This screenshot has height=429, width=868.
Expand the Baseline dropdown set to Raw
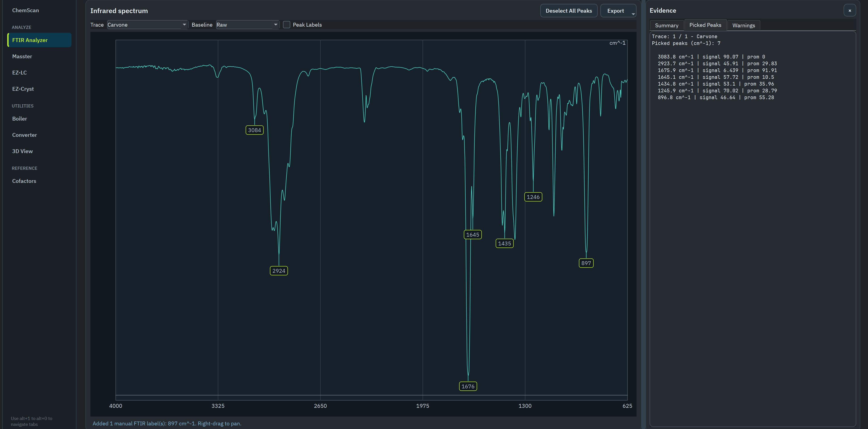tap(248, 25)
